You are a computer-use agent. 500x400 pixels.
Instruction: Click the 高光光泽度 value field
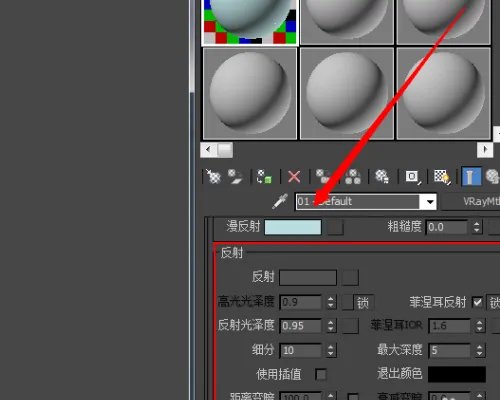point(301,302)
